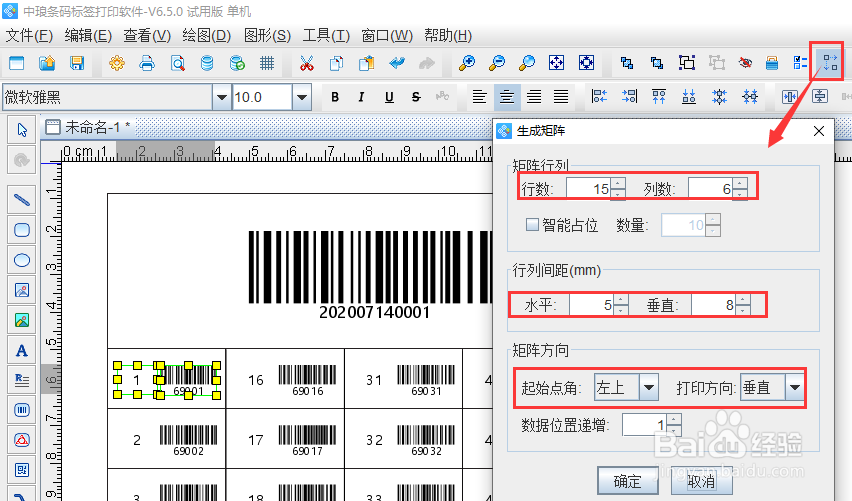Open document settings gear icon
The height and width of the screenshot is (501, 852).
click(x=116, y=64)
